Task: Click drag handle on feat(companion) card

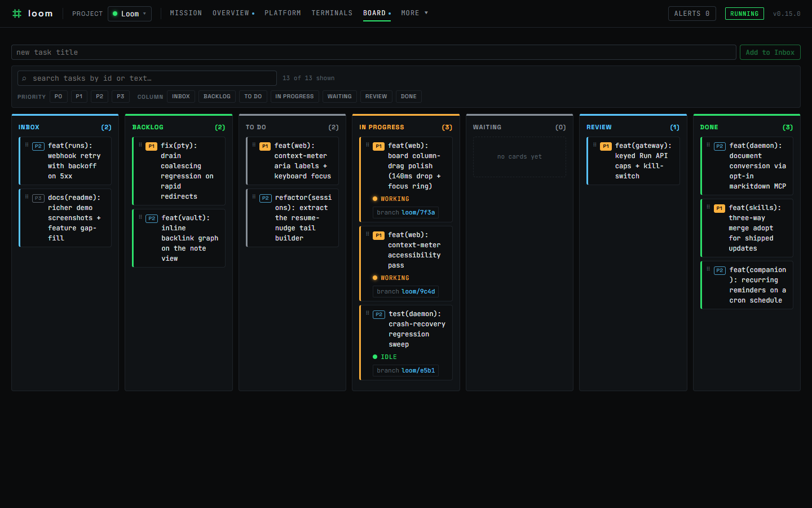Action: coord(709,269)
